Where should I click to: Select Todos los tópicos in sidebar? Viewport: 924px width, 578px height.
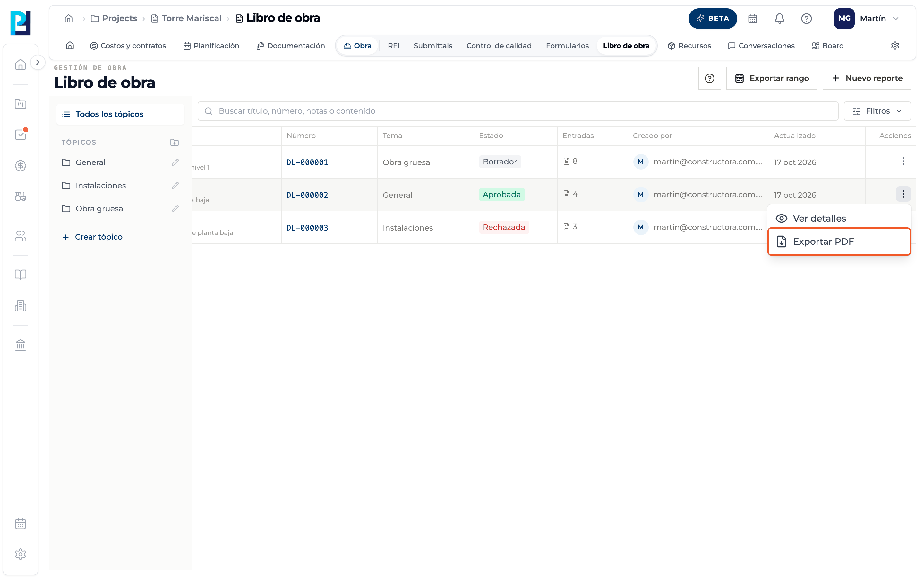tap(120, 114)
